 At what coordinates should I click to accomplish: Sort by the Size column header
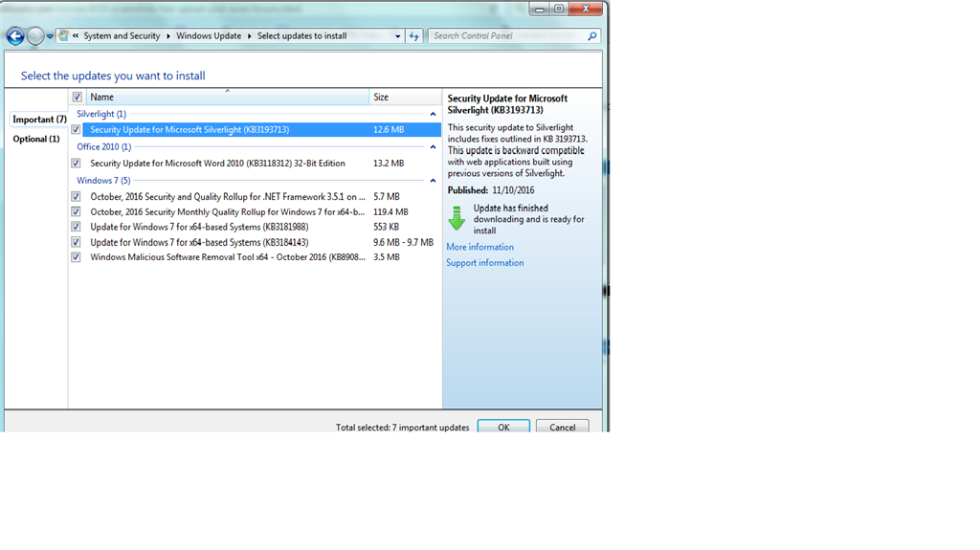coord(405,97)
